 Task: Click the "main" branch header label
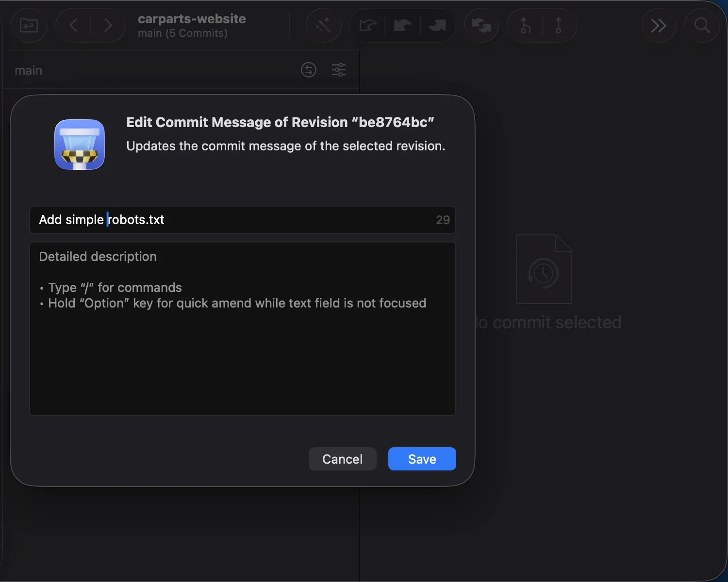(x=29, y=70)
